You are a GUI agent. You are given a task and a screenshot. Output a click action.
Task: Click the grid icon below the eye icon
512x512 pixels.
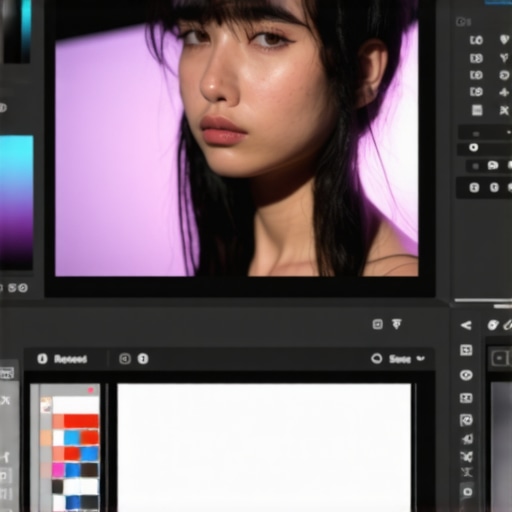[x=466, y=398]
